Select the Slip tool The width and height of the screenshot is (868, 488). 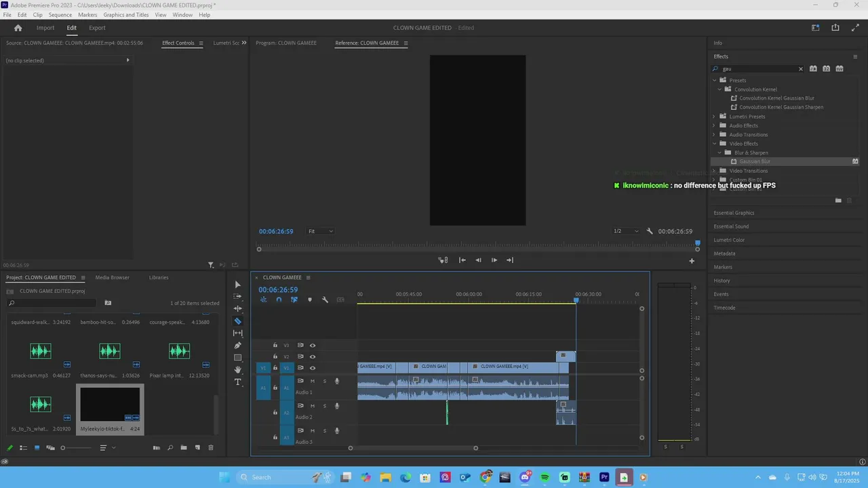point(237,333)
